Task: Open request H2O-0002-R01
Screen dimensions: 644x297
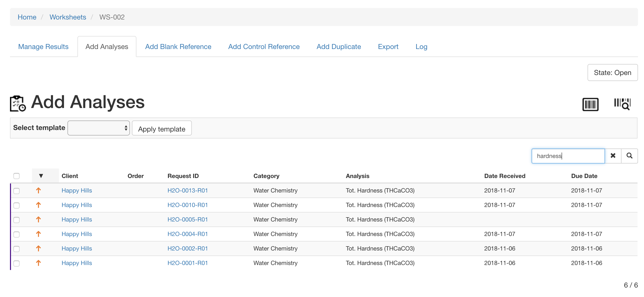Action: 188,248
